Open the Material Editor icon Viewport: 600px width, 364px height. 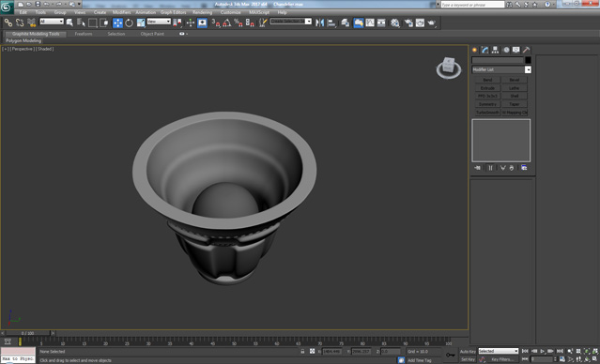(395, 23)
